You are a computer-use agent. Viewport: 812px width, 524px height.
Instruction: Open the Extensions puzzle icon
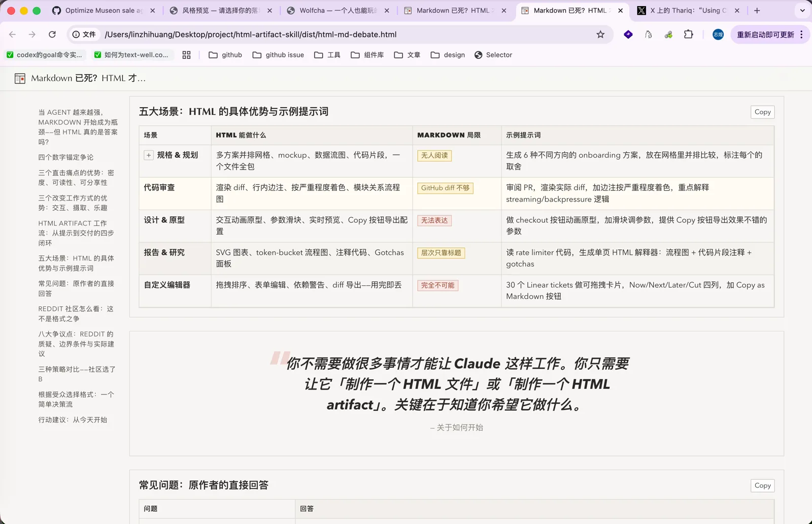pos(689,35)
